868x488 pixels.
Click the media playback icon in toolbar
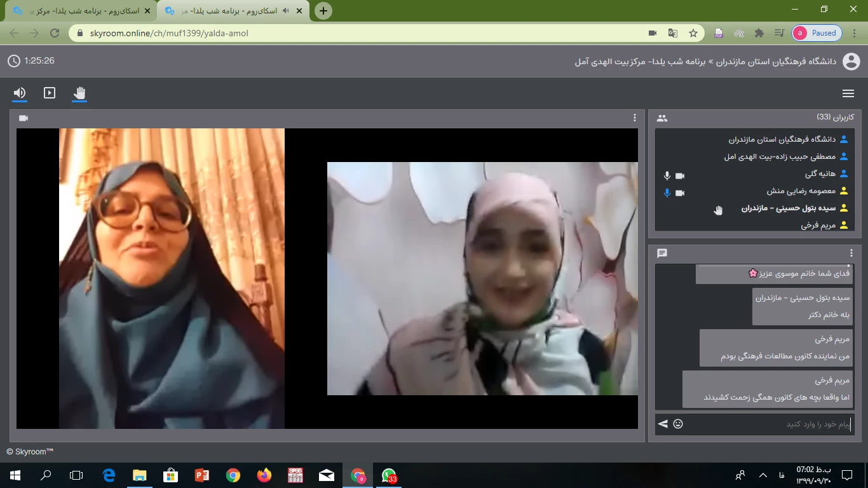[50, 93]
